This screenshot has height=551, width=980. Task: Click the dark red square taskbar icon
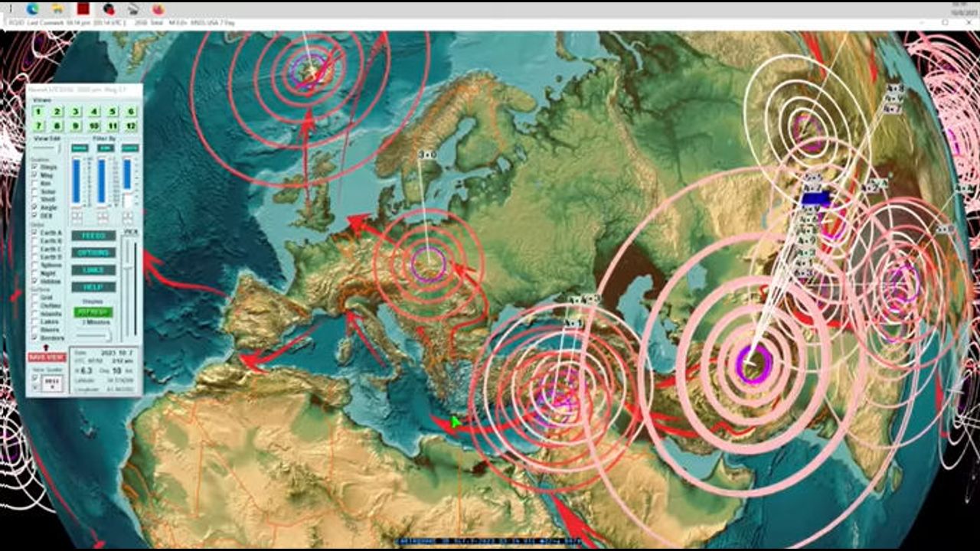click(83, 9)
